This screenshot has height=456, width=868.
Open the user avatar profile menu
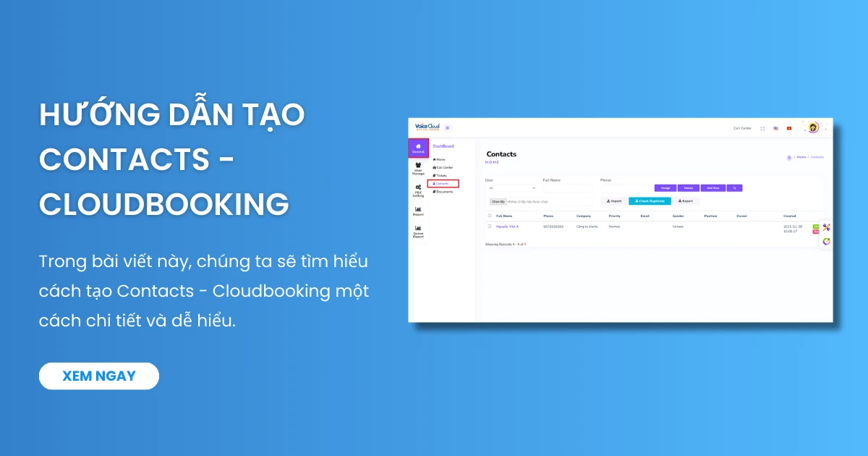(813, 127)
